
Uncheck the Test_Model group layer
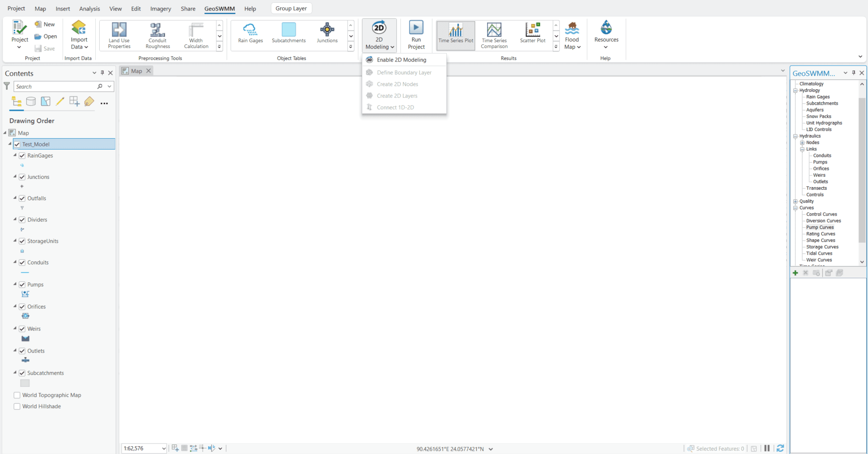click(17, 144)
